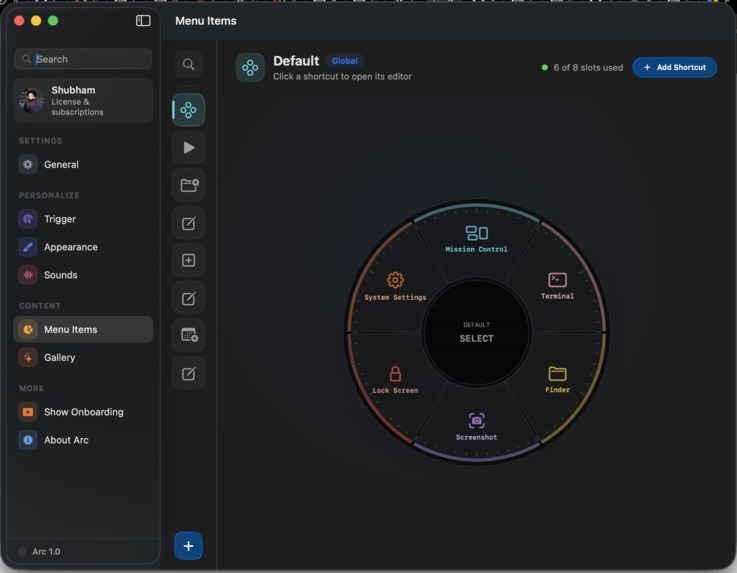Go to Trigger settings
Screen dimensions: 737x573
[83, 219]
